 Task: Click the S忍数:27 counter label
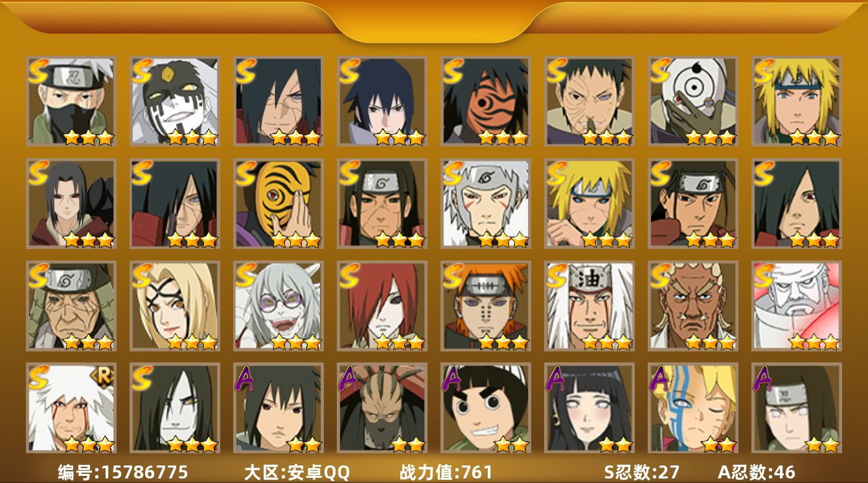tap(641, 472)
